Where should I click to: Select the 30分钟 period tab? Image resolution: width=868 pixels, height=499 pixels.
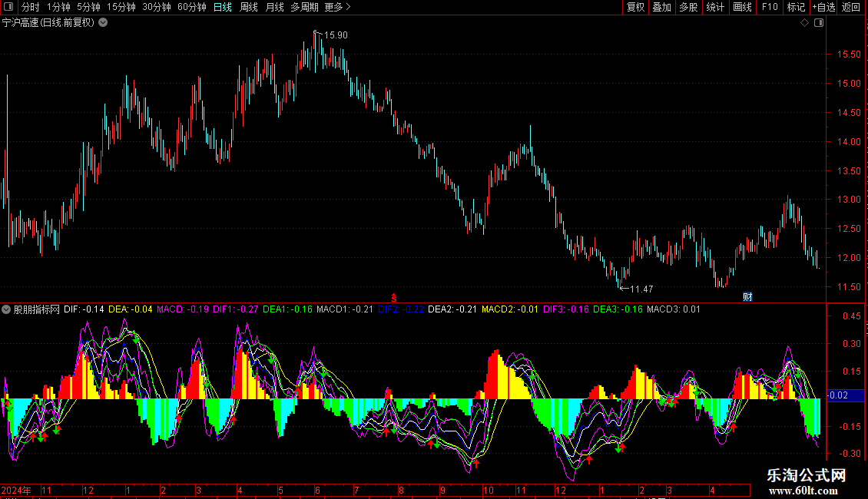[x=157, y=7]
